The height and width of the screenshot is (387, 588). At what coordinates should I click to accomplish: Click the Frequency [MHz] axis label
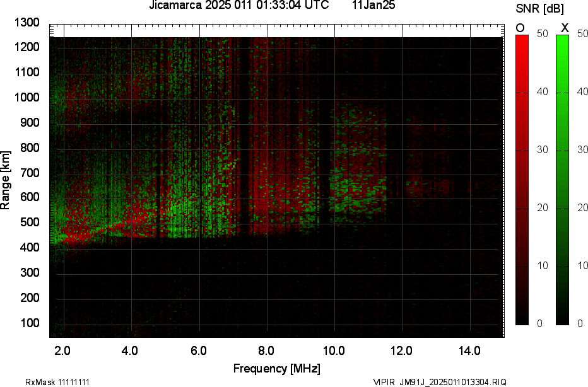tap(276, 369)
